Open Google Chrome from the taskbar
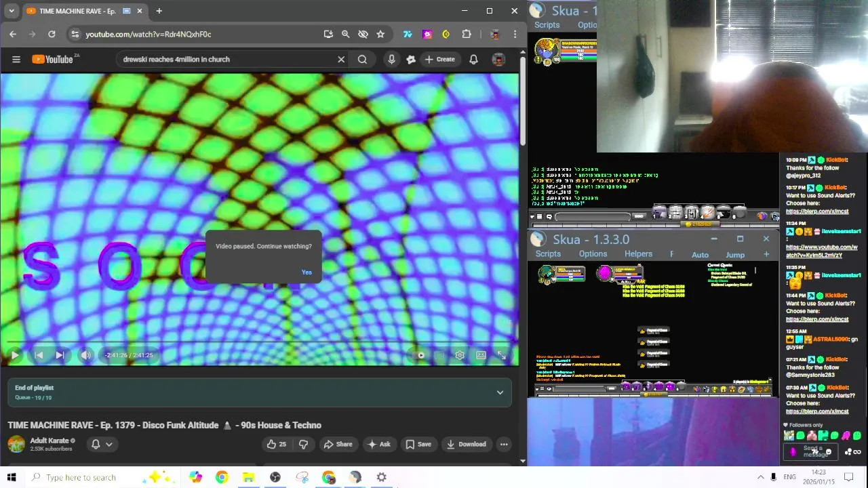Screen dimensions: 868x488 click(222, 477)
